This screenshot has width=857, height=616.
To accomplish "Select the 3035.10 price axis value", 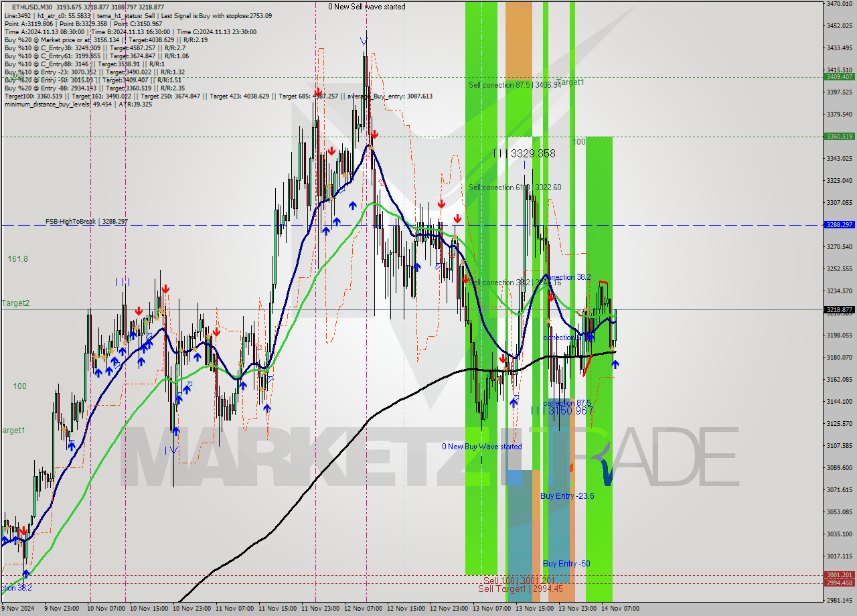I will (x=839, y=534).
